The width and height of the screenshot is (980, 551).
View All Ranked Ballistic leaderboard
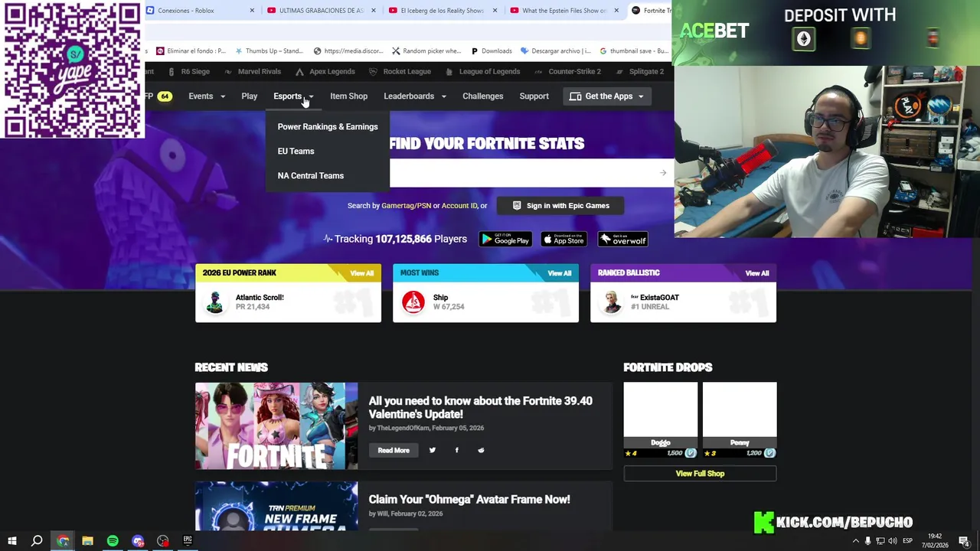coord(757,273)
